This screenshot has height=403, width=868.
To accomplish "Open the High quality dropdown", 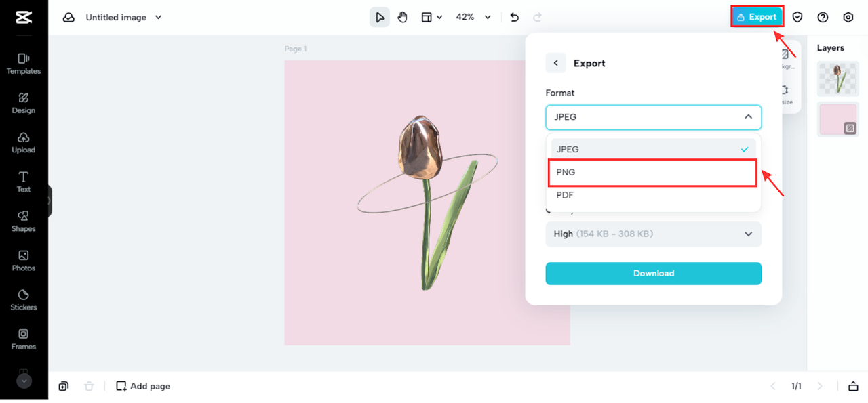I will point(653,234).
